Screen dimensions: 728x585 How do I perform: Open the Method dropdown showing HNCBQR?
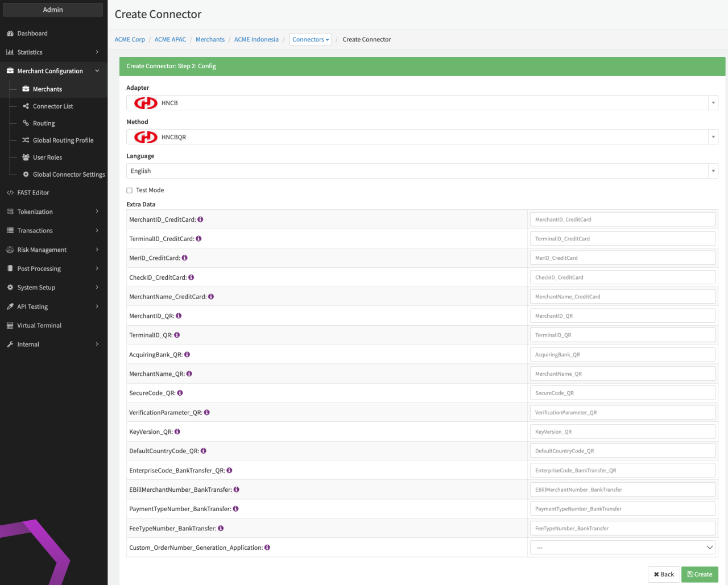coord(421,137)
